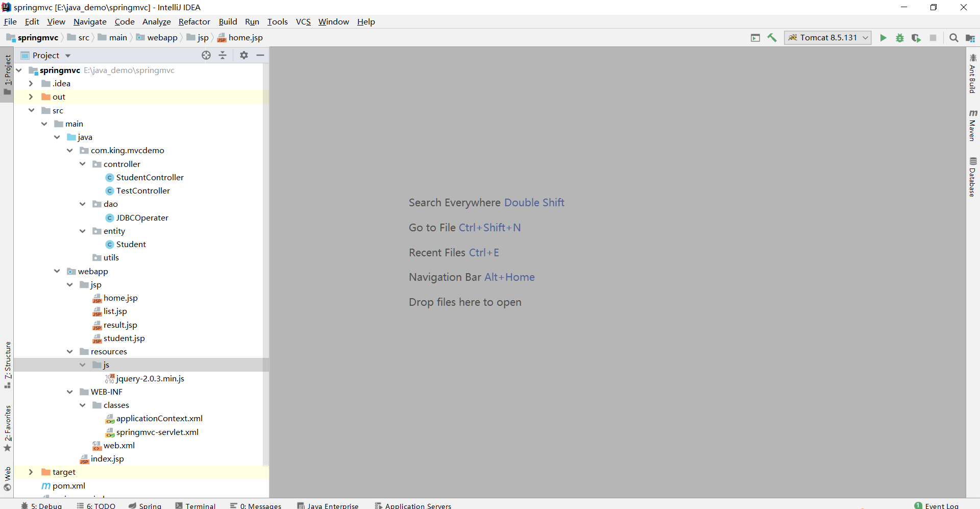Select the home.jsp breadcrumb in the navigation bar
Screen dimensions: 980x509
[x=246, y=37]
